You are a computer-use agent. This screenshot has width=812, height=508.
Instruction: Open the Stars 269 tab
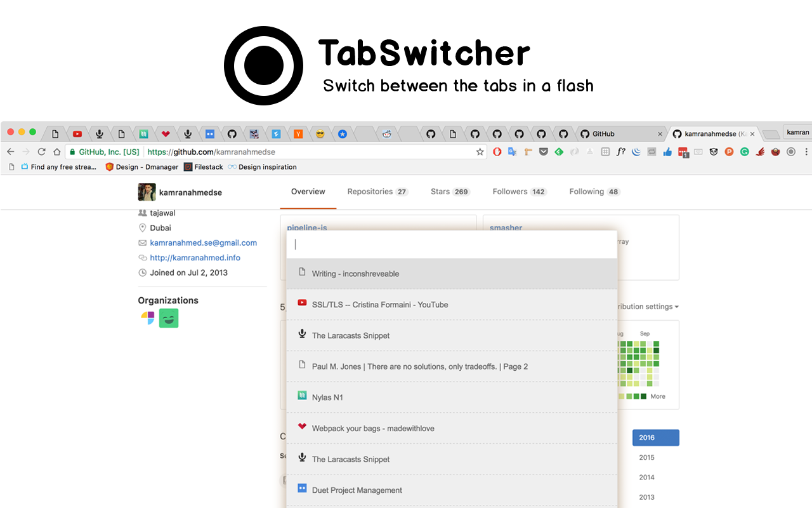(450, 192)
